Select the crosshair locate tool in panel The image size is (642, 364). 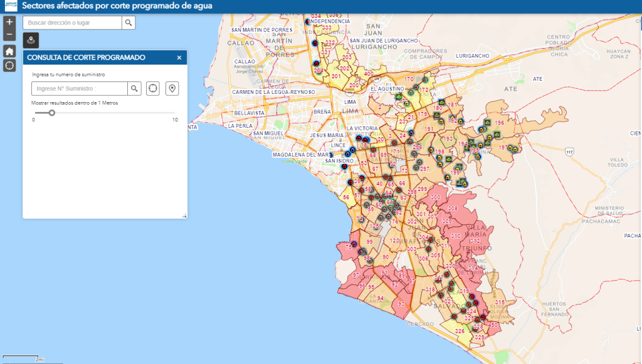pos(153,88)
